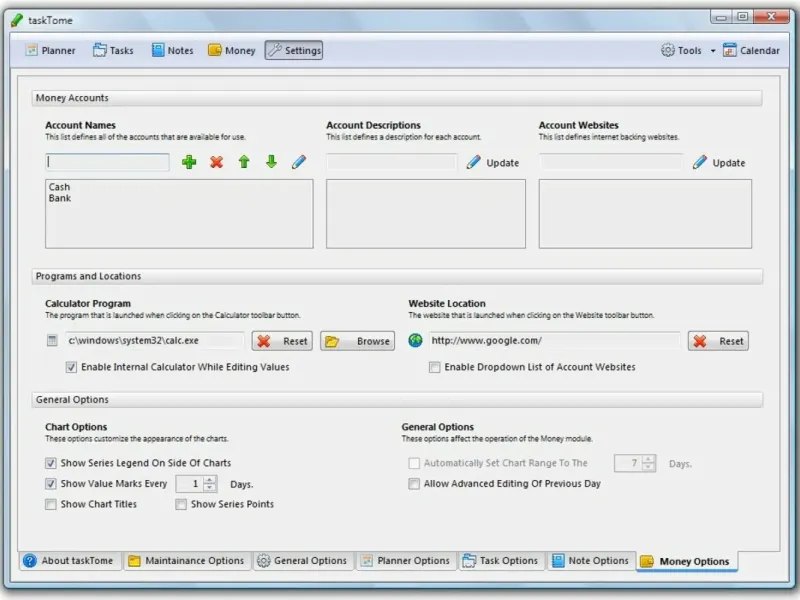Click the Account Websites input field
The image size is (800, 600).
point(611,162)
